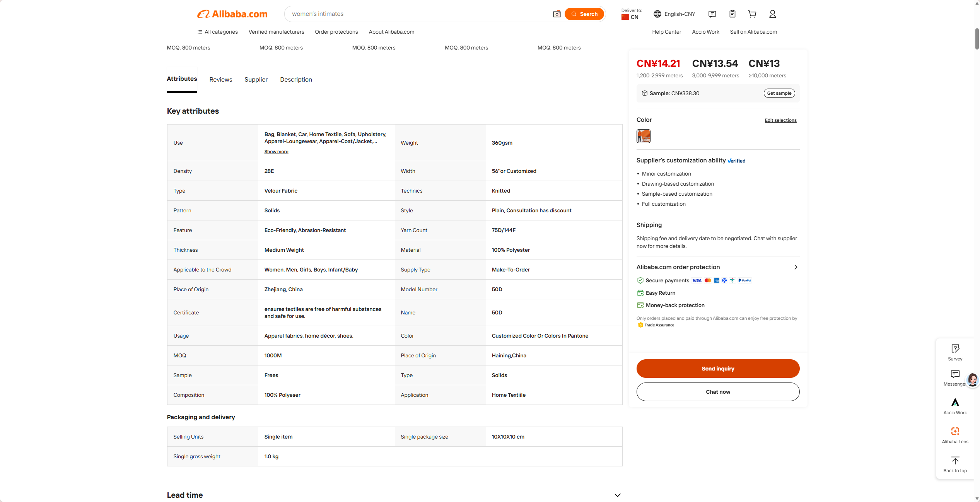This screenshot has height=502, width=980.
Task: Open the All categories menu
Action: [x=217, y=32]
